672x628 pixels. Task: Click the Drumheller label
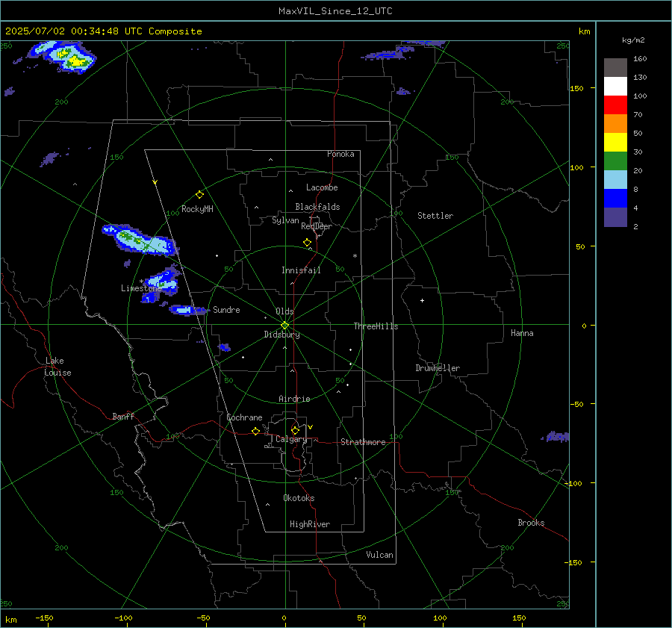(x=438, y=368)
